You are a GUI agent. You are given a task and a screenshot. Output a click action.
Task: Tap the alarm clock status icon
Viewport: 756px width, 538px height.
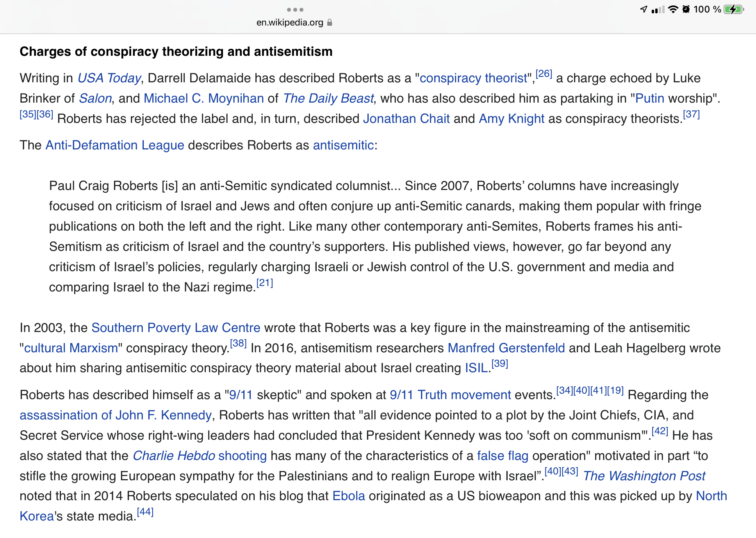tap(686, 9)
